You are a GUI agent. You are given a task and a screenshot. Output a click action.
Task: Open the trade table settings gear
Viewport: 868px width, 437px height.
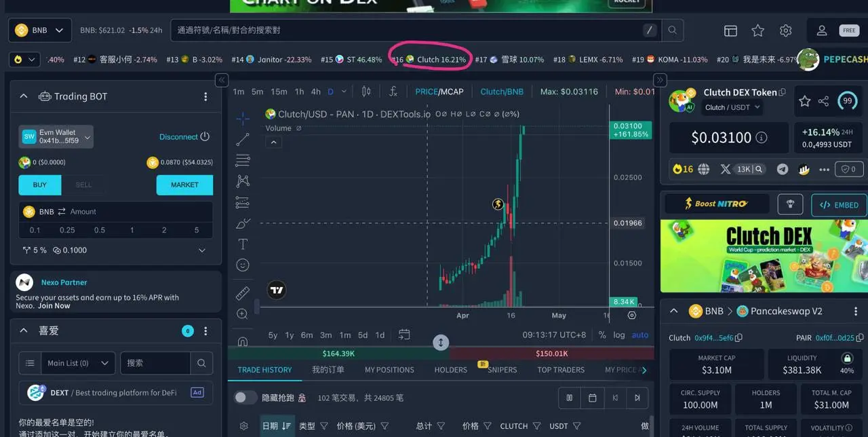click(x=244, y=426)
